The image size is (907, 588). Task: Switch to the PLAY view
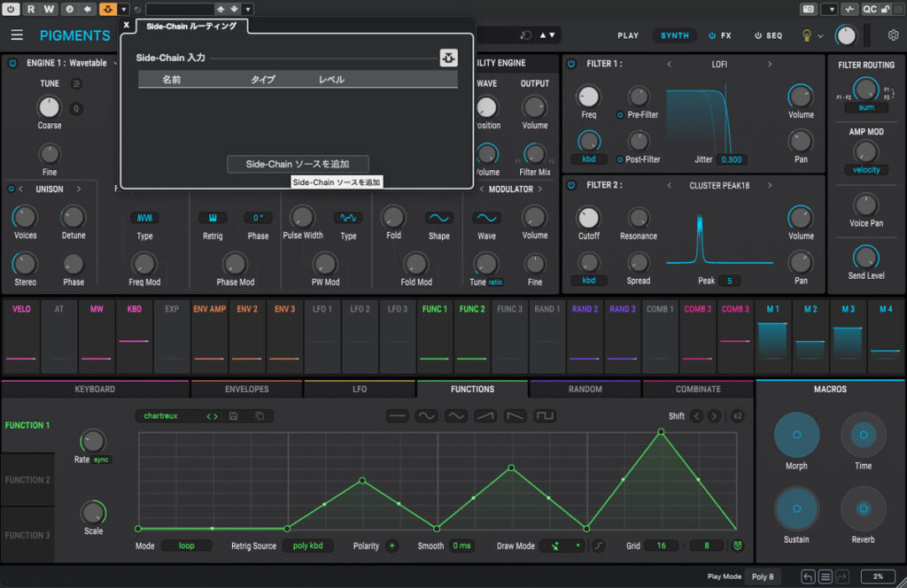[628, 35]
